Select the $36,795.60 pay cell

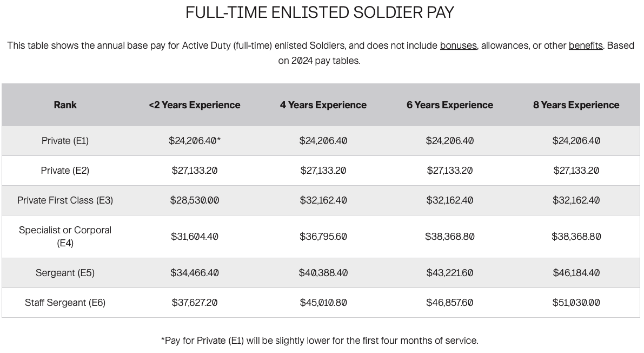coord(323,237)
